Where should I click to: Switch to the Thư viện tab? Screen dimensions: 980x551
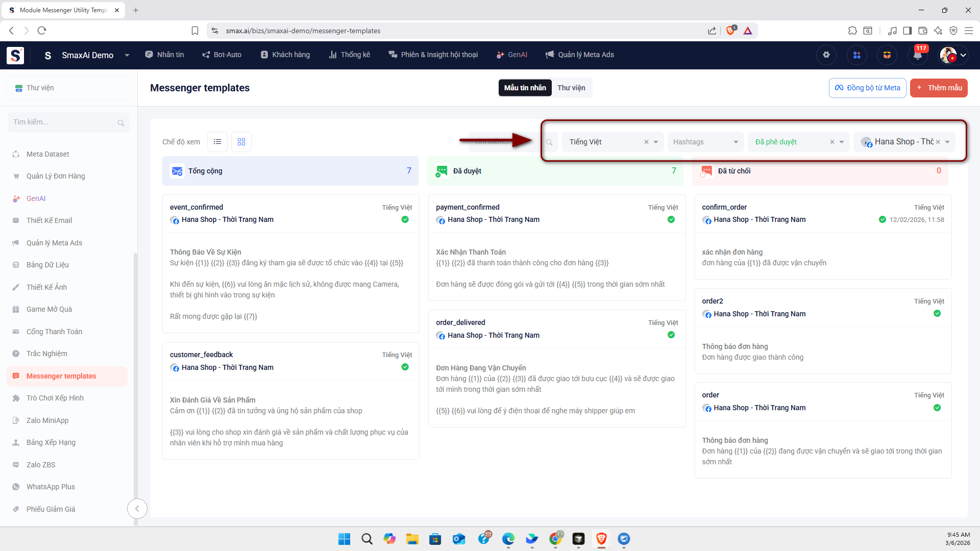click(571, 88)
